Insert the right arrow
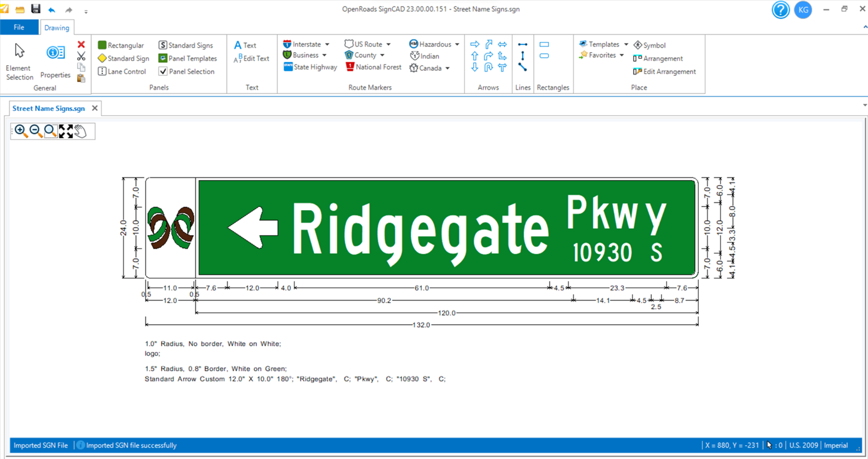Screen dimensions: 868x459 tap(474, 45)
